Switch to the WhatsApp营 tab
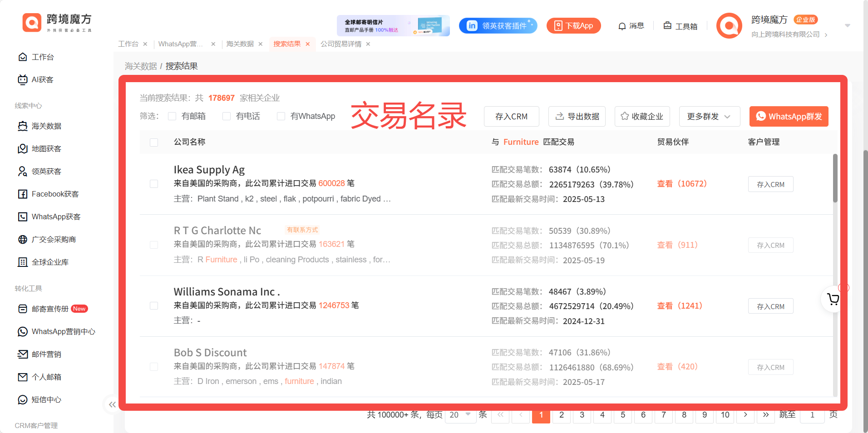This screenshot has height=433, width=868. [x=181, y=44]
